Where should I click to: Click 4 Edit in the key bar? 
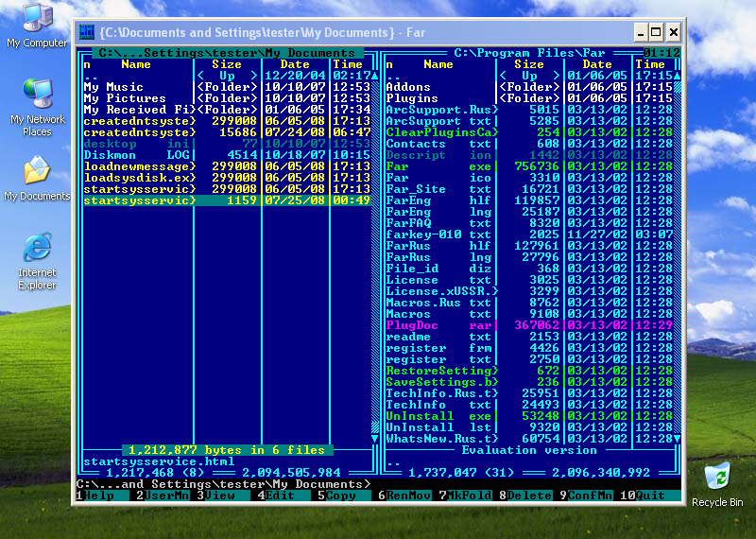click(284, 496)
